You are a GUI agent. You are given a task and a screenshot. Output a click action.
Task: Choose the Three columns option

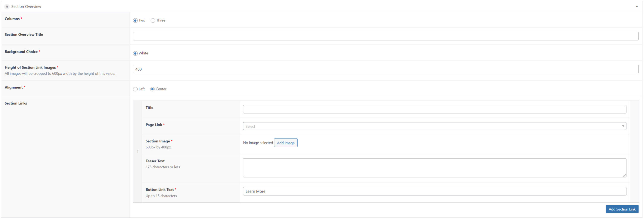[x=153, y=20]
